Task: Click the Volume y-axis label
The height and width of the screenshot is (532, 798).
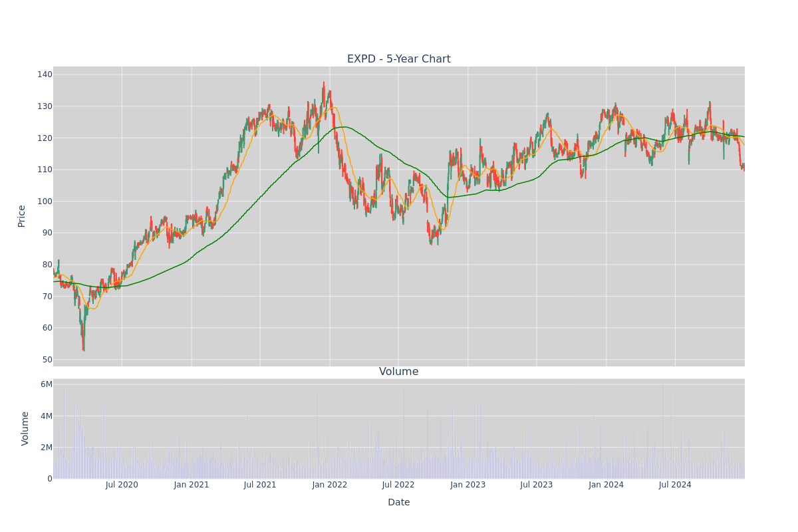Action: click(25, 428)
